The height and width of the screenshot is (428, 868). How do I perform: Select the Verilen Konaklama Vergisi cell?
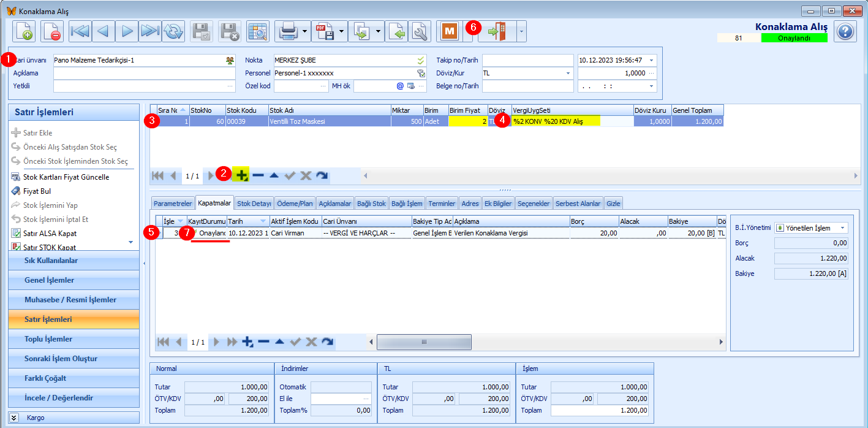[x=511, y=233]
